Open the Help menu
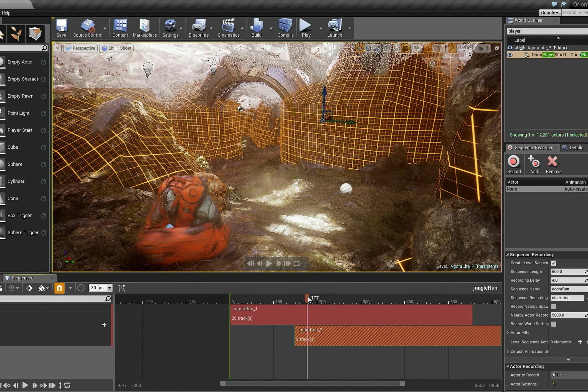The width and height of the screenshot is (588, 392). [x=6, y=13]
